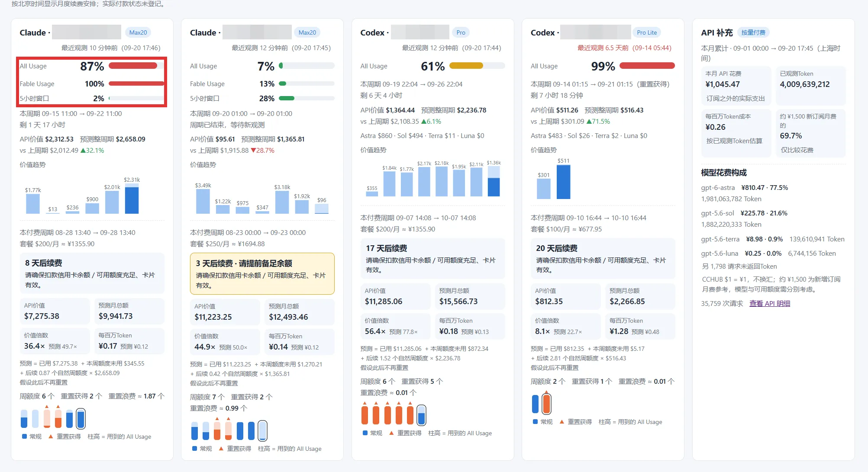Select the $511 dark blue chart bar
Screen dimensions: 868x472
[563, 182]
